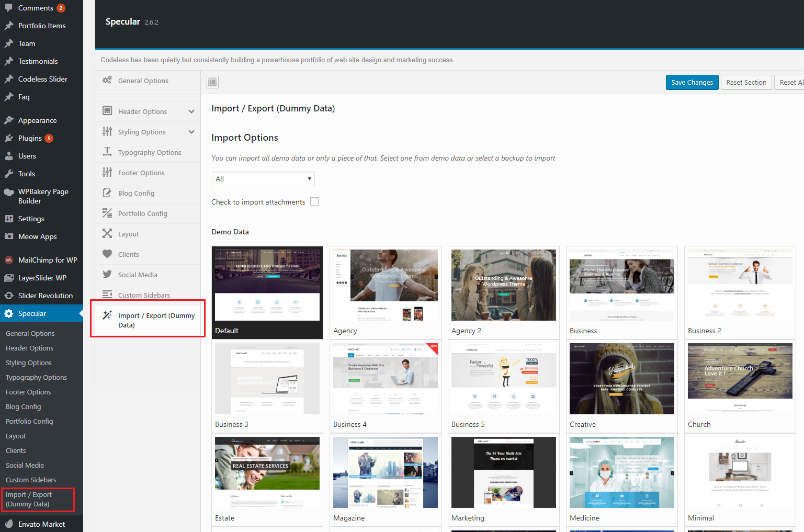Screen dimensions: 804x532
Task: Click the Comments count badge
Action: [x=61, y=8]
